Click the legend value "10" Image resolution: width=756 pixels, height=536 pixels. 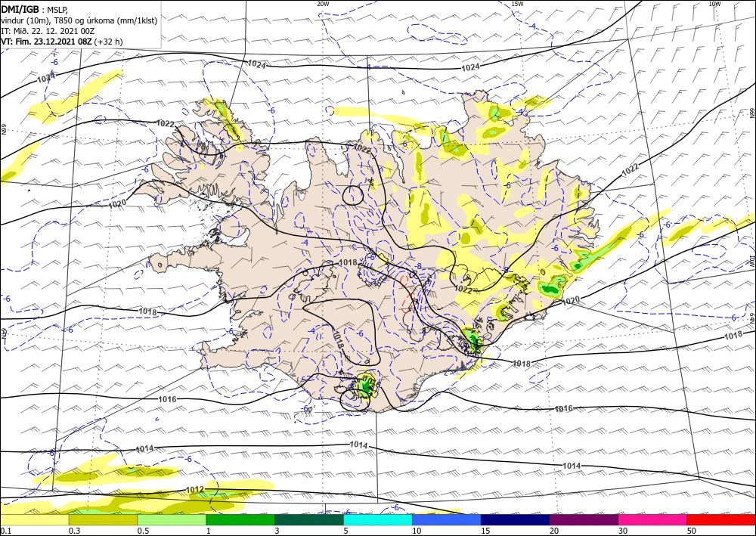(417, 531)
